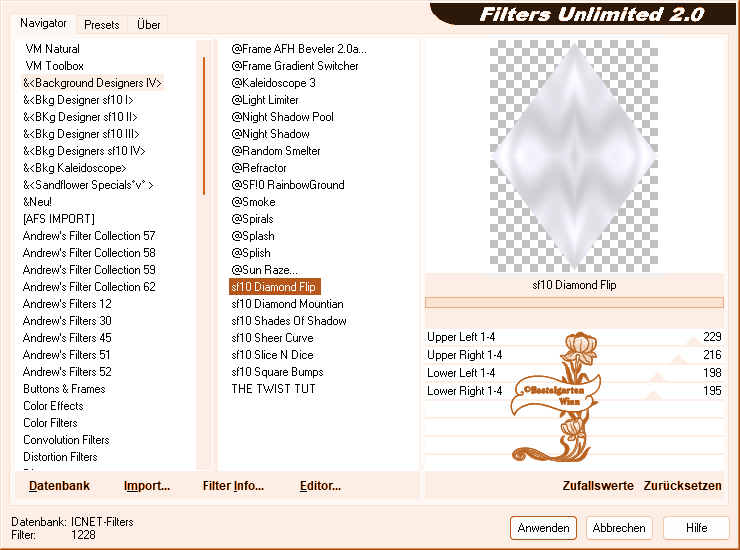Image resolution: width=740 pixels, height=550 pixels.
Task: Select &<Sandflower Specials°v° > category
Action: 88,185
